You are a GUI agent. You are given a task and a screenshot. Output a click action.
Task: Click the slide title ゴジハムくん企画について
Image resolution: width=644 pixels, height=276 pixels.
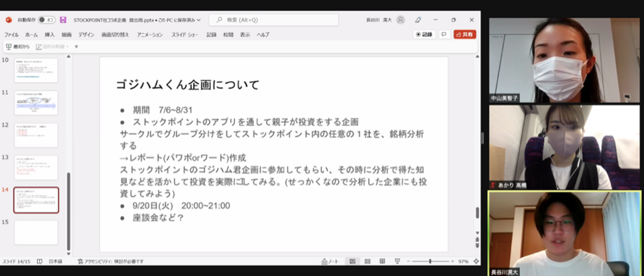[188, 85]
